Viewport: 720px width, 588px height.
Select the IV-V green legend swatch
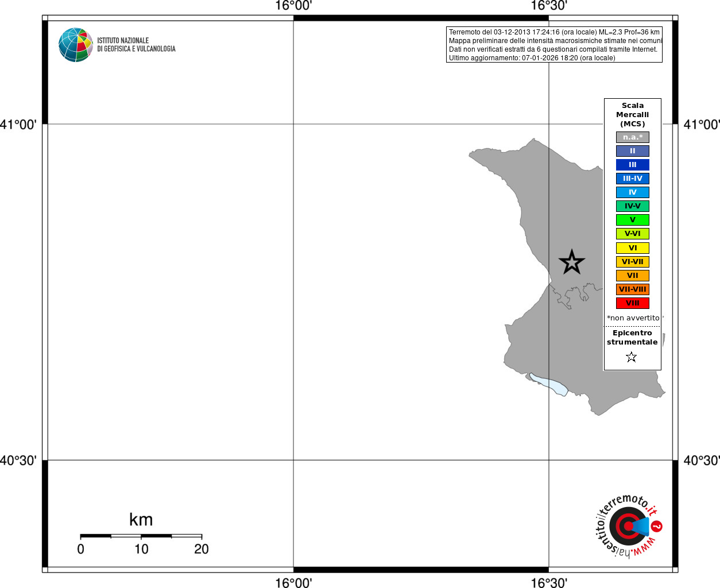point(633,206)
